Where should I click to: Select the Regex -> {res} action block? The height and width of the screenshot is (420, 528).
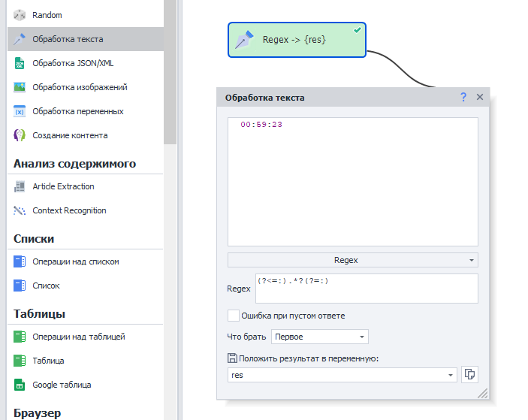click(297, 40)
